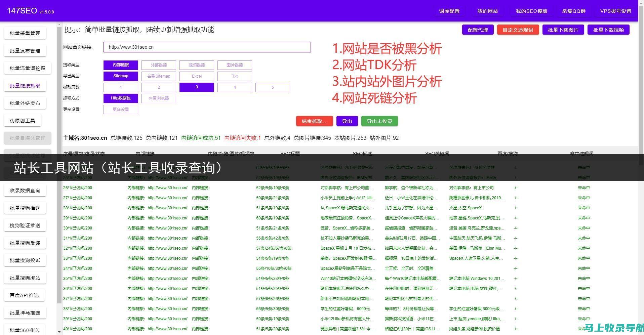This screenshot has height=335, width=644.
Task: Choose Excel export type
Action: click(197, 76)
